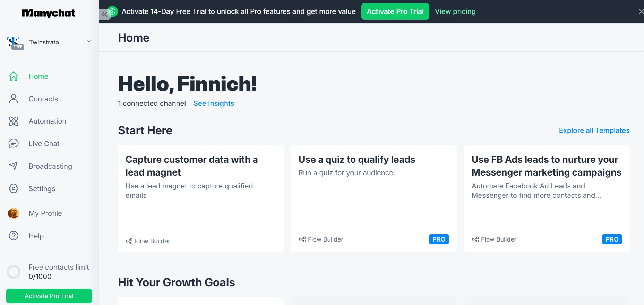Click PRO badge on quiz leads card
The height and width of the screenshot is (305, 644).
pos(439,239)
